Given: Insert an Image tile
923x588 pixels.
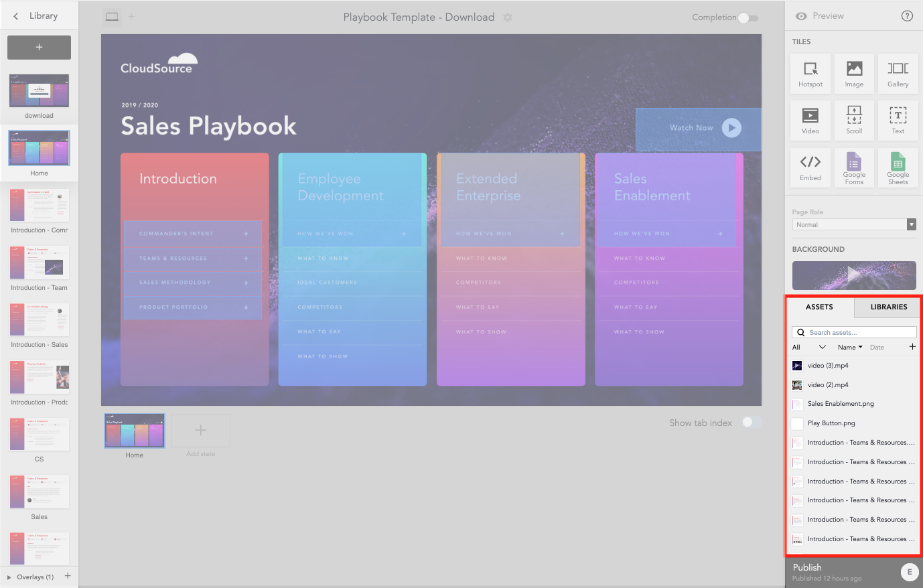Looking at the screenshot, I should tap(854, 73).
